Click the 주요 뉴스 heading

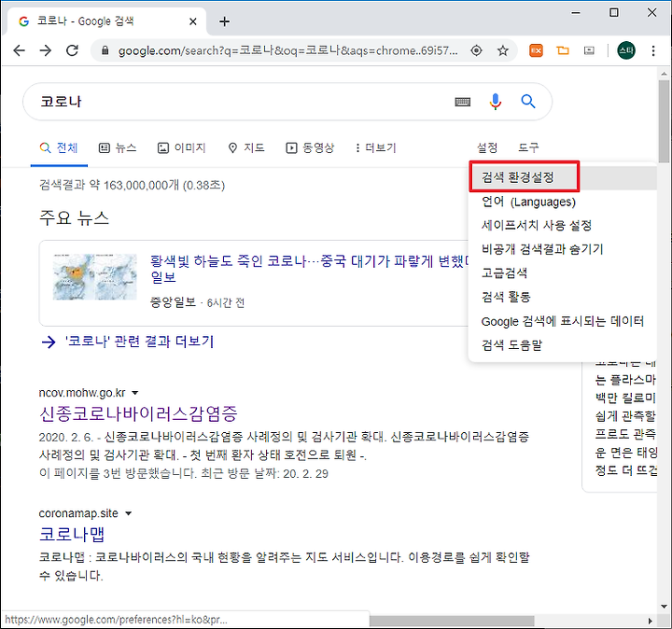(x=74, y=218)
